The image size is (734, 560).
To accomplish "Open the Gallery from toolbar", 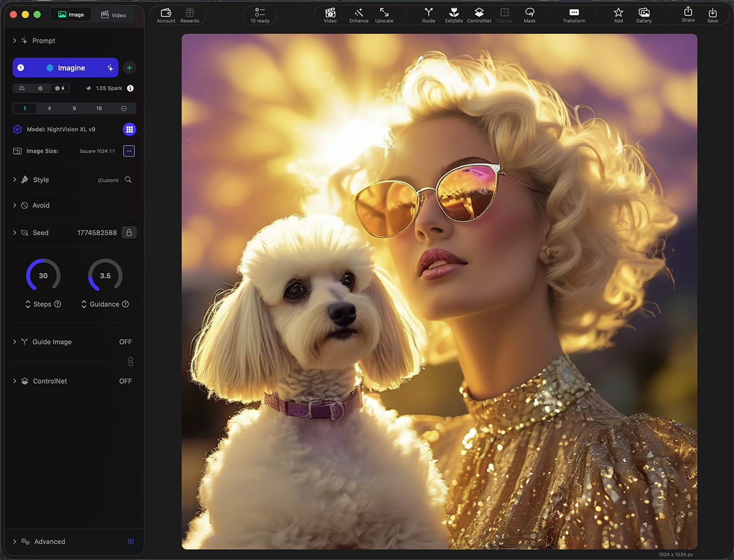I will point(644,15).
